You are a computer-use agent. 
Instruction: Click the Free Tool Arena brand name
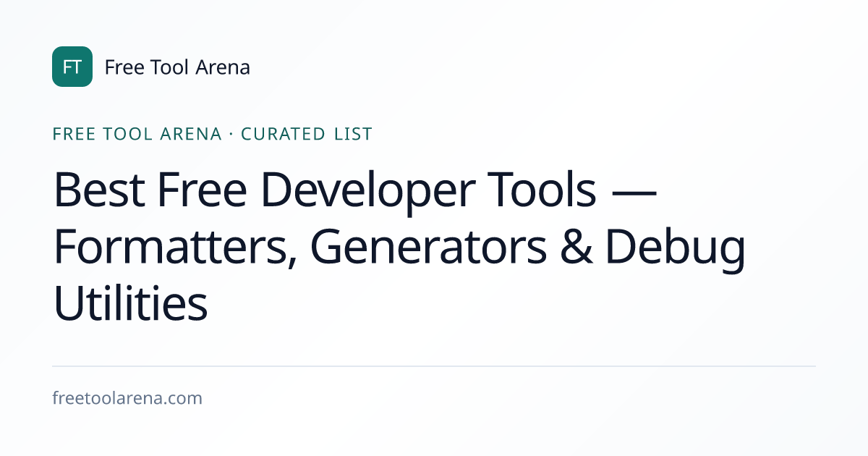pos(177,67)
